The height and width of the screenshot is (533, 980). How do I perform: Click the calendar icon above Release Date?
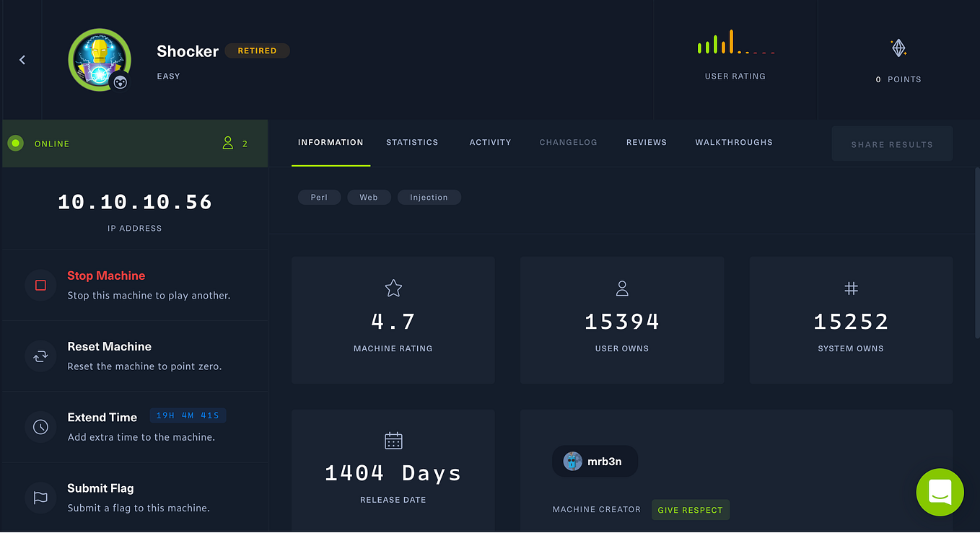393,440
